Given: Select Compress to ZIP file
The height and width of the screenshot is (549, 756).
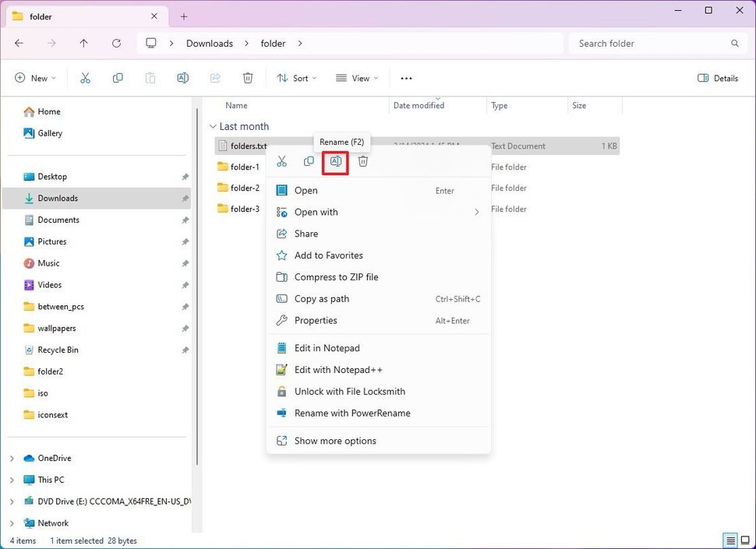Looking at the screenshot, I should 337,277.
